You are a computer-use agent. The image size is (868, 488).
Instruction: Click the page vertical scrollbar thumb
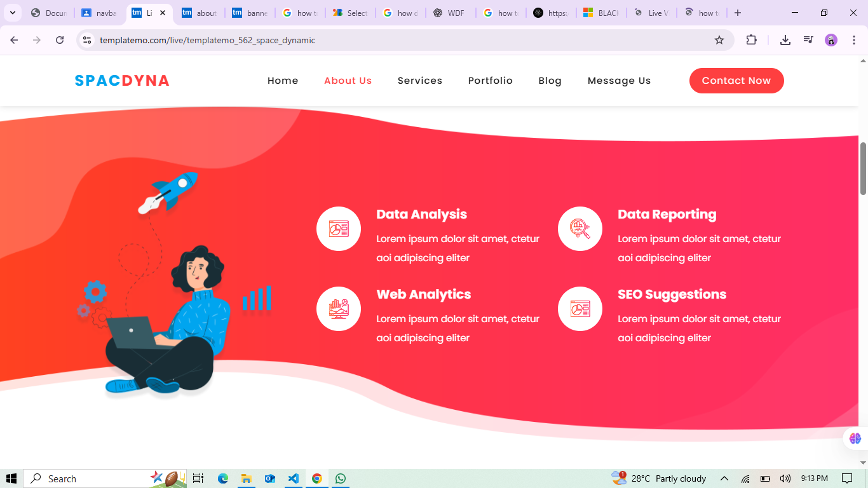(x=863, y=168)
